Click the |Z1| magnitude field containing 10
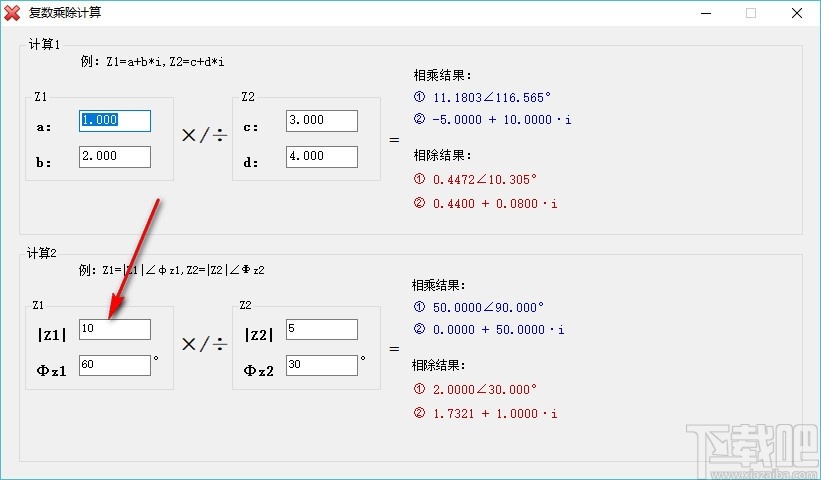The width and height of the screenshot is (821, 480). (x=114, y=329)
